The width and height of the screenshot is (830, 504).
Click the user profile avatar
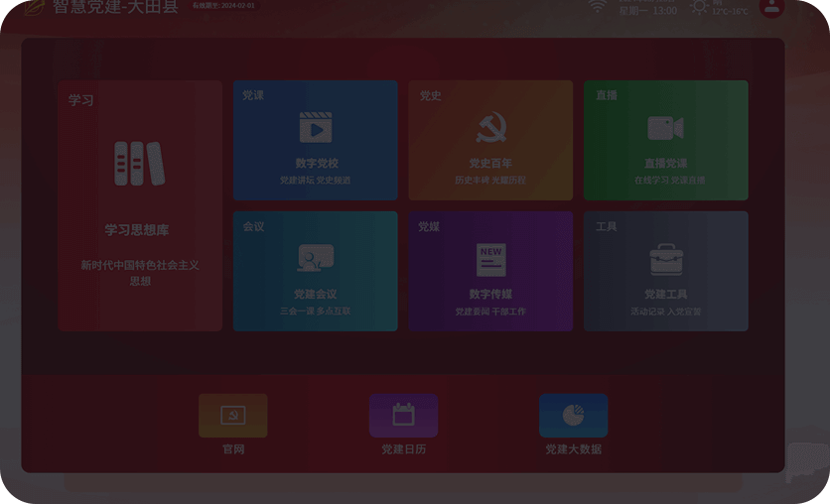[x=771, y=7]
